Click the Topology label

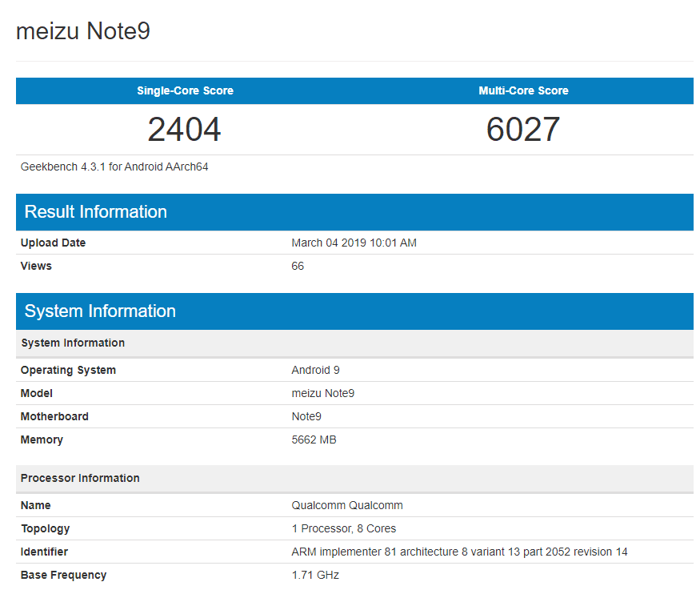(x=46, y=528)
